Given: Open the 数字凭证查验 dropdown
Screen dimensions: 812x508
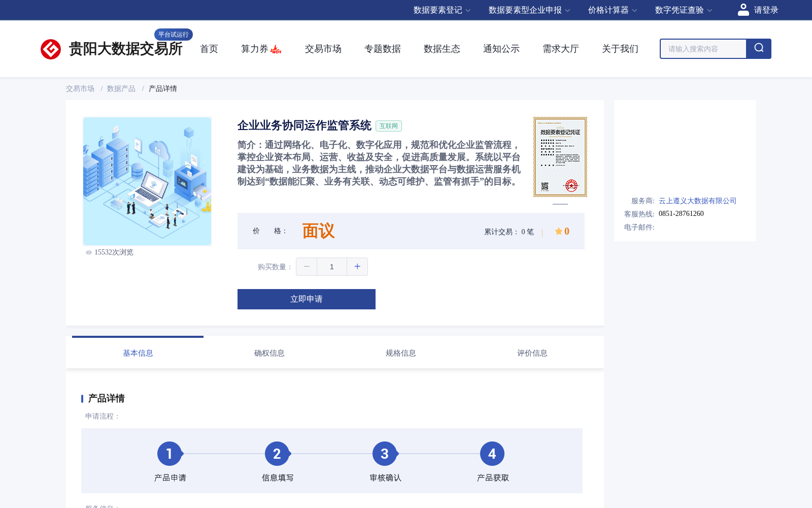Looking at the screenshot, I should 684,10.
